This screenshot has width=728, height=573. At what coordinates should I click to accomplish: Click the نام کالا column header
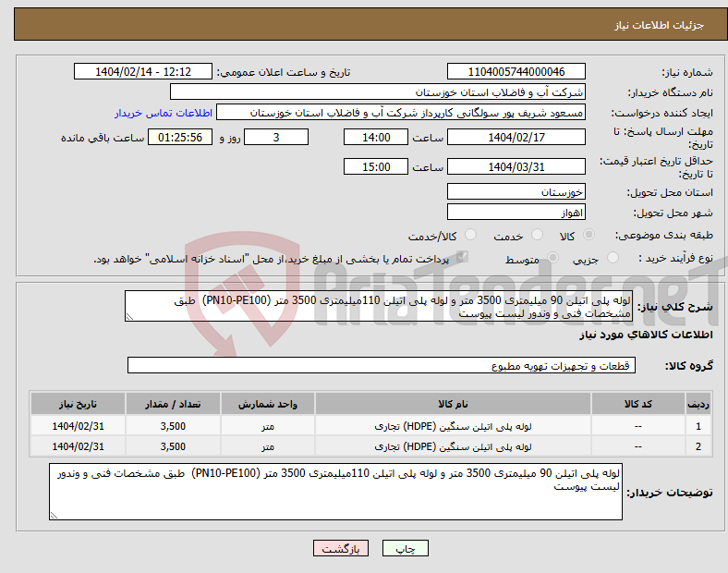tap(453, 404)
